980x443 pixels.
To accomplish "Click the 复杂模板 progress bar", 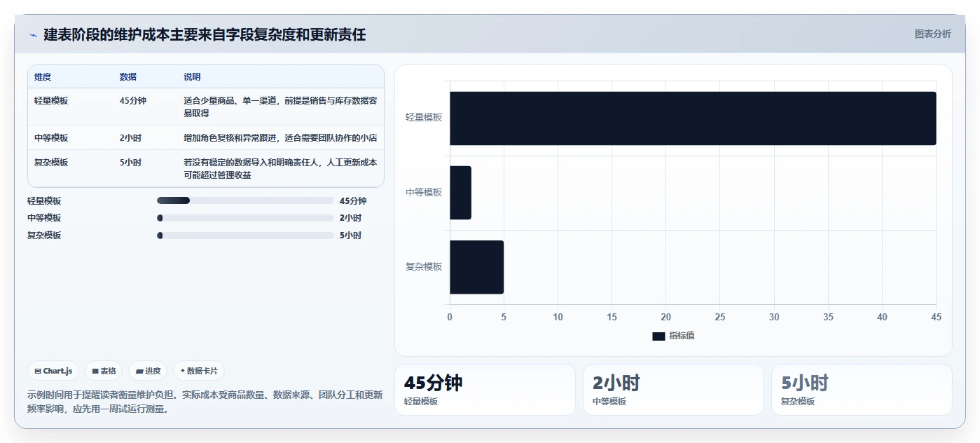I will pos(245,236).
